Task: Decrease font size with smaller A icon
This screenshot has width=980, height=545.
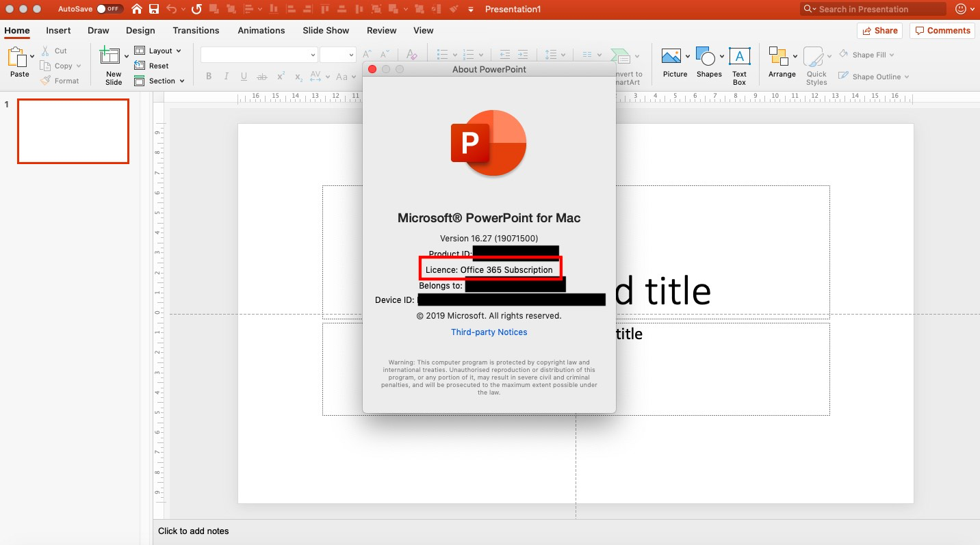Action: (x=385, y=55)
